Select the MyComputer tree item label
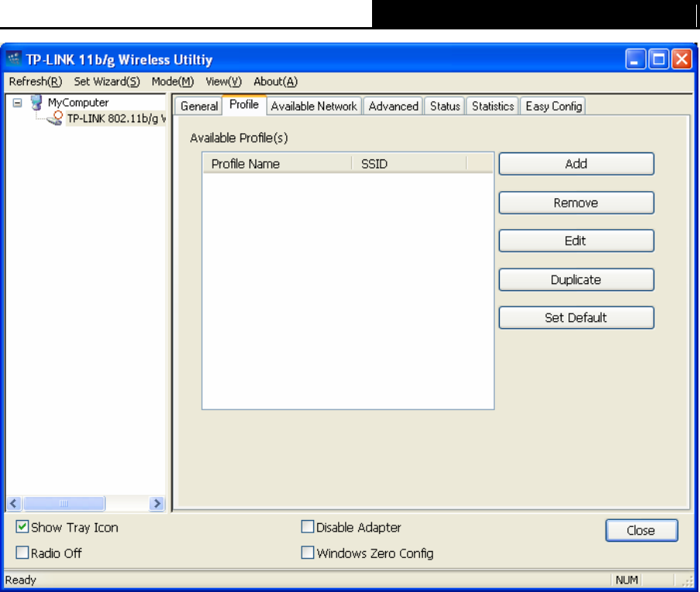Screen dimensions: 700x592 coord(78,103)
